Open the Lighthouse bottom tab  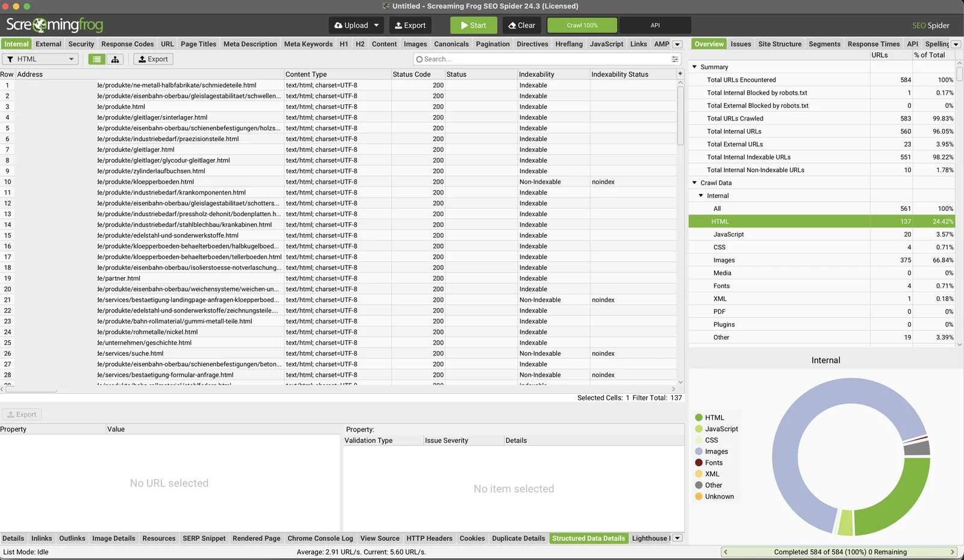[649, 538]
